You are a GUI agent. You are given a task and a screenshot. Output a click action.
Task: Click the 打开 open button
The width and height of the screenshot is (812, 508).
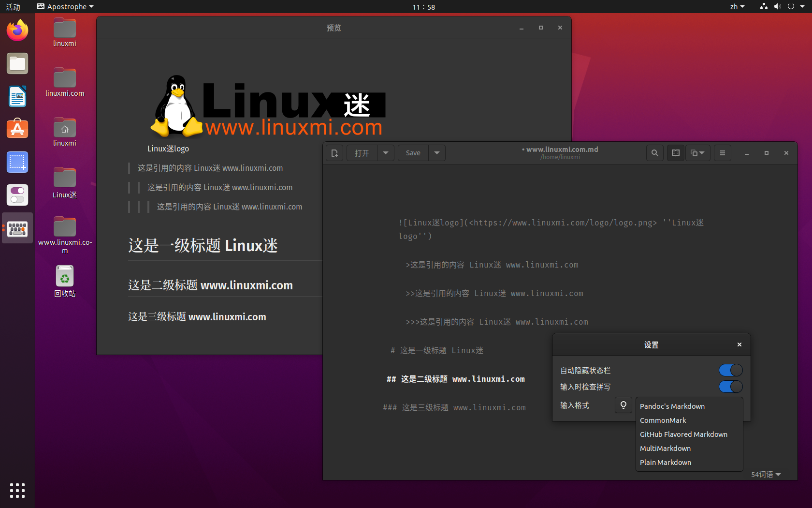(x=362, y=153)
